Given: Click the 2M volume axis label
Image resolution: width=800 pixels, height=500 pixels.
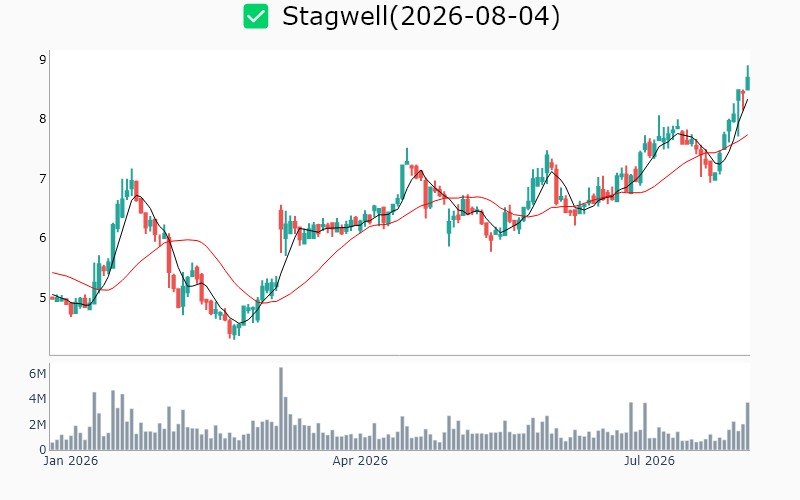Looking at the screenshot, I should coord(37,424).
